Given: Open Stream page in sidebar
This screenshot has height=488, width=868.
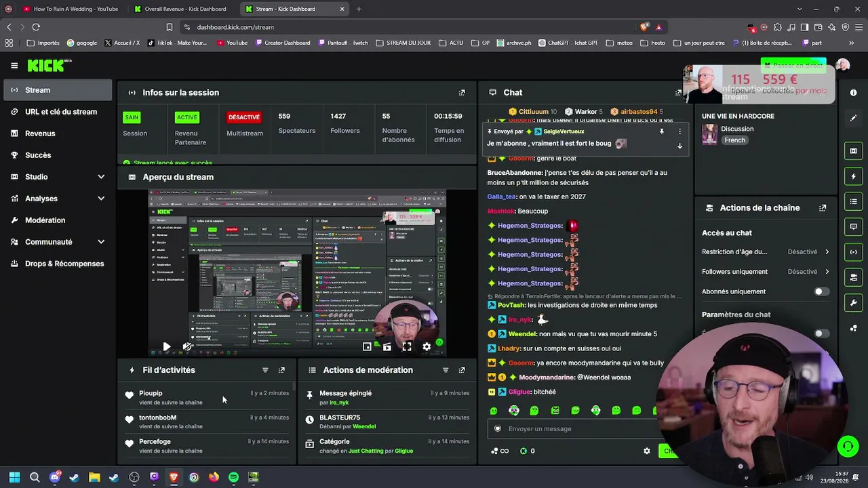Looking at the screenshot, I should coord(58,90).
